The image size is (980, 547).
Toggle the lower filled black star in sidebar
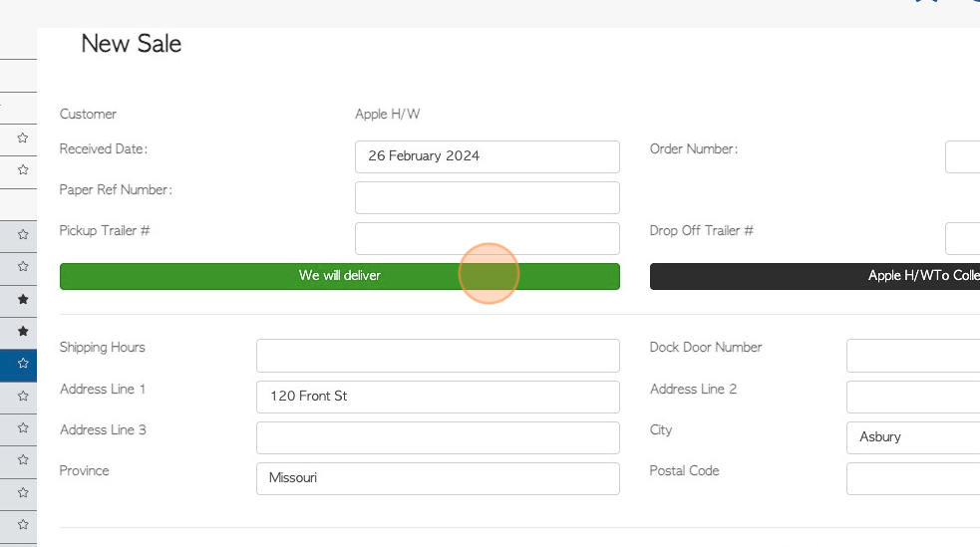pos(23,331)
